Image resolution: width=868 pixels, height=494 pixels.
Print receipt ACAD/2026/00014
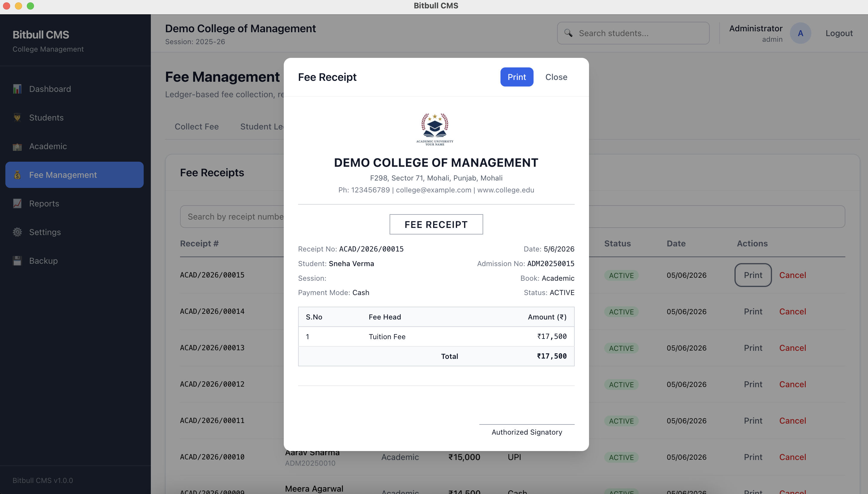coord(753,311)
